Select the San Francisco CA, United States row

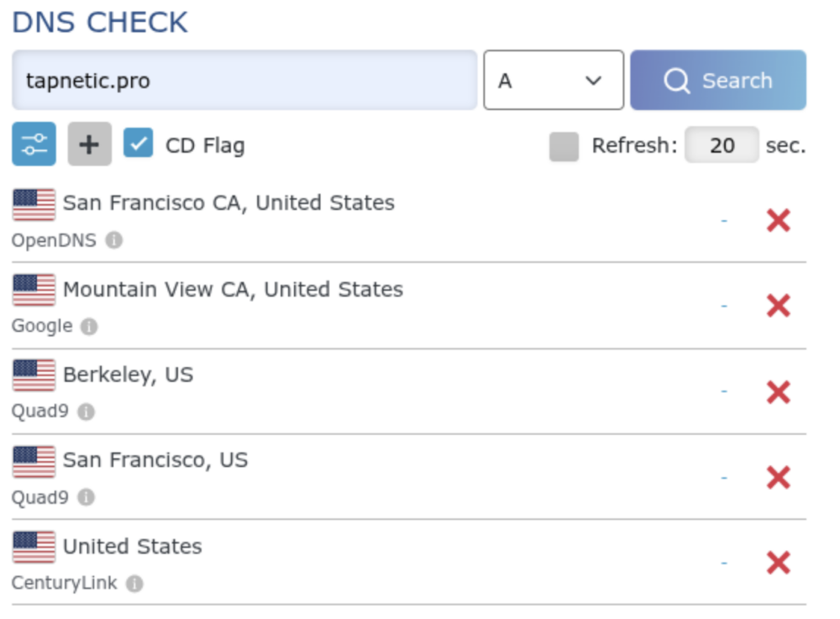(228, 203)
